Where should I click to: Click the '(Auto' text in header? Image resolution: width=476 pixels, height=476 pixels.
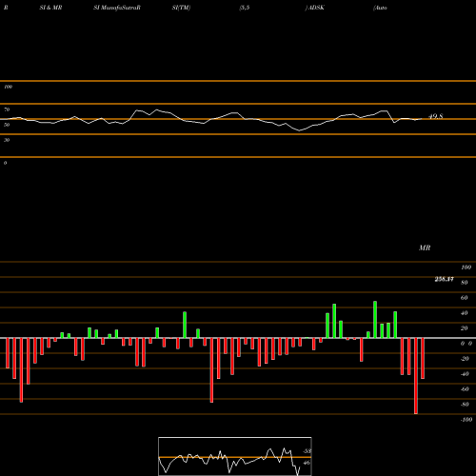click(x=380, y=8)
